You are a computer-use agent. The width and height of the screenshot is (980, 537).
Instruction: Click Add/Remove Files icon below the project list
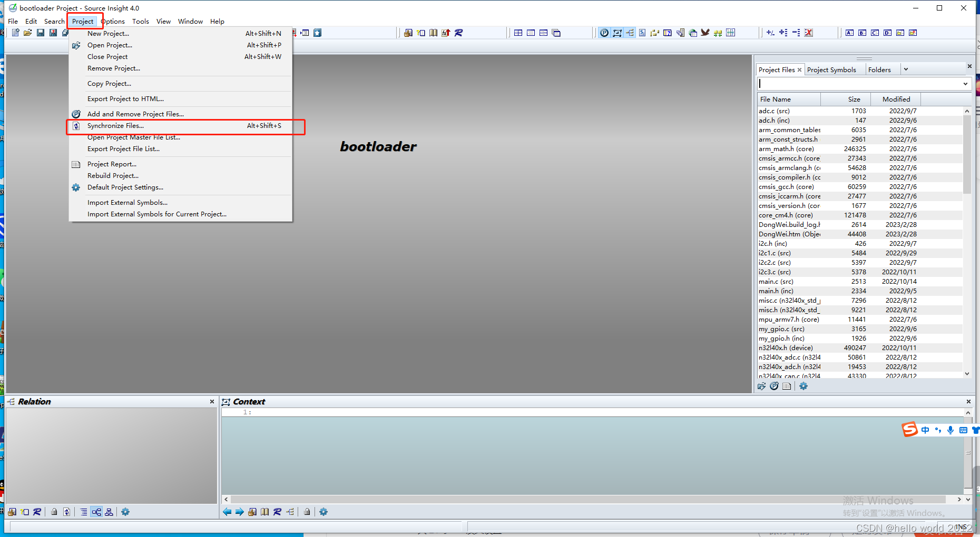tap(774, 386)
